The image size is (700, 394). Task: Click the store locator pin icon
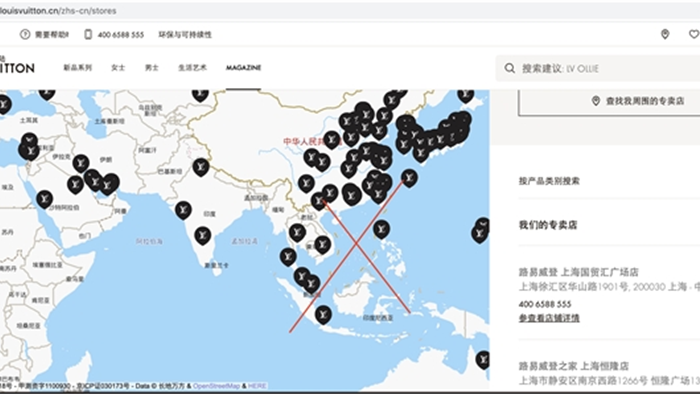click(x=665, y=34)
